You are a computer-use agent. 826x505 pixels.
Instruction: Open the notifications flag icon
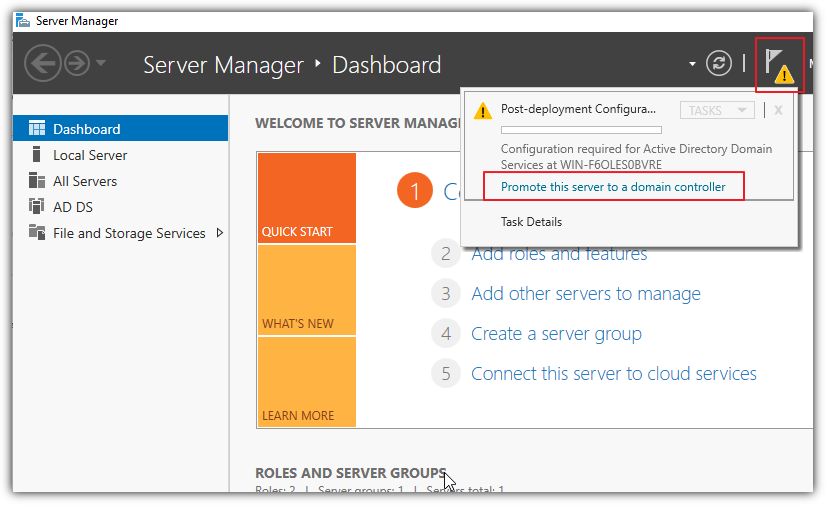(x=779, y=65)
